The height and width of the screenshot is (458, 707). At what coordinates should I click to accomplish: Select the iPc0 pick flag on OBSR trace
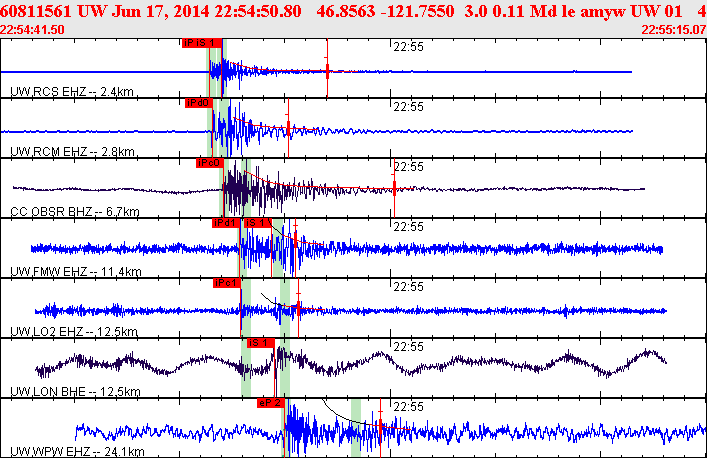point(209,163)
